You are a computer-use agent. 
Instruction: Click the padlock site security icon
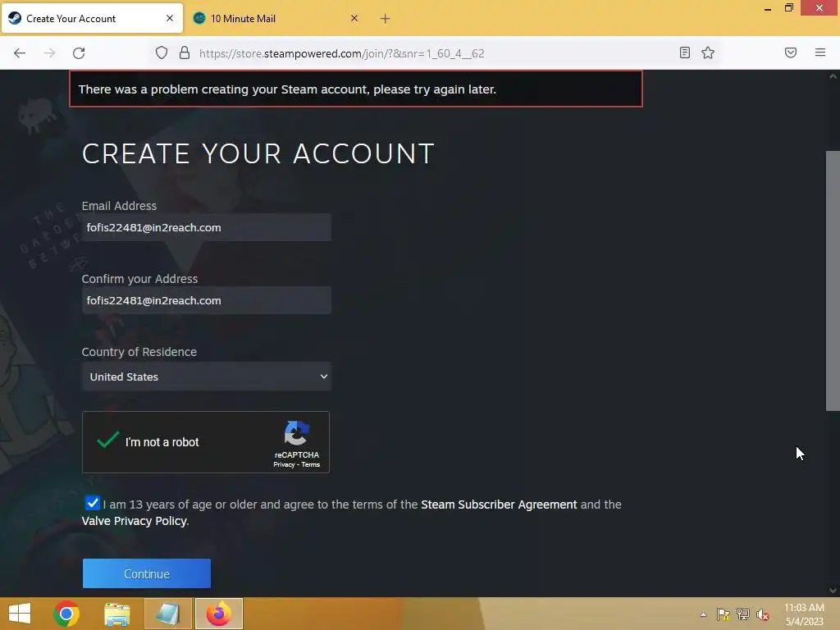(185, 52)
